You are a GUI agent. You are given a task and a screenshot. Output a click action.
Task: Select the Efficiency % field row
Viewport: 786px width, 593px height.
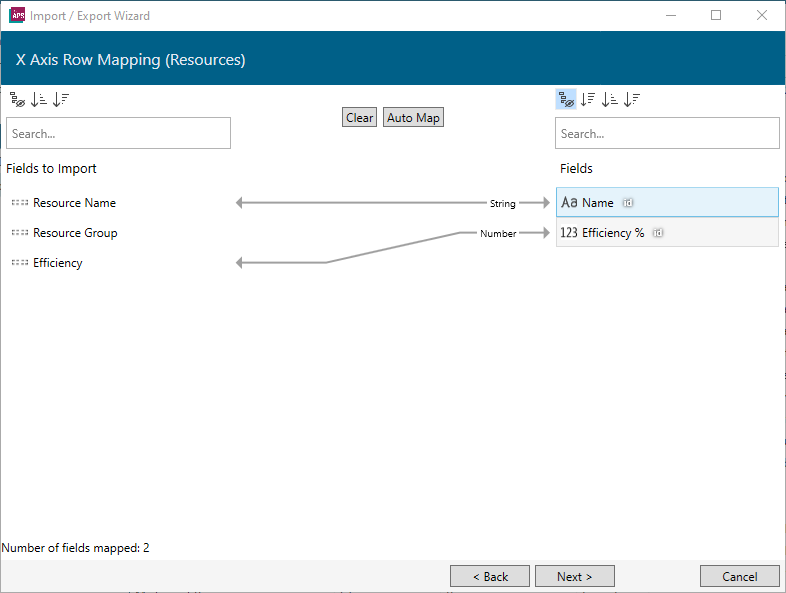point(700,233)
